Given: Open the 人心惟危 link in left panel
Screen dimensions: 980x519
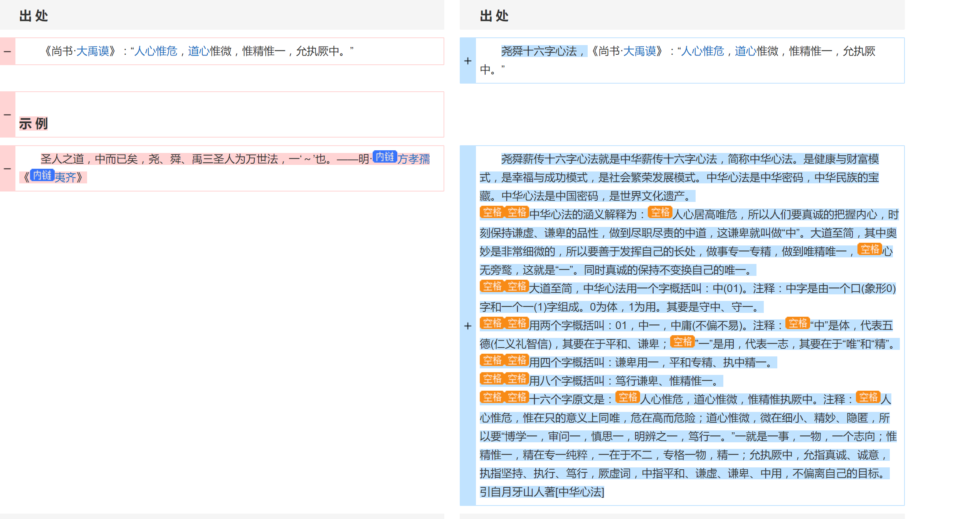Looking at the screenshot, I should pos(156,51).
